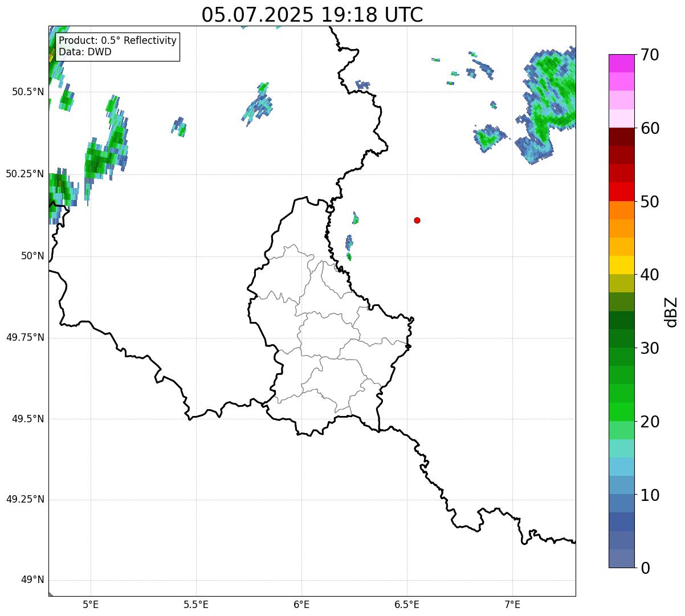Click the 7°E longitude label
The width and height of the screenshot is (685, 616).
(x=512, y=604)
